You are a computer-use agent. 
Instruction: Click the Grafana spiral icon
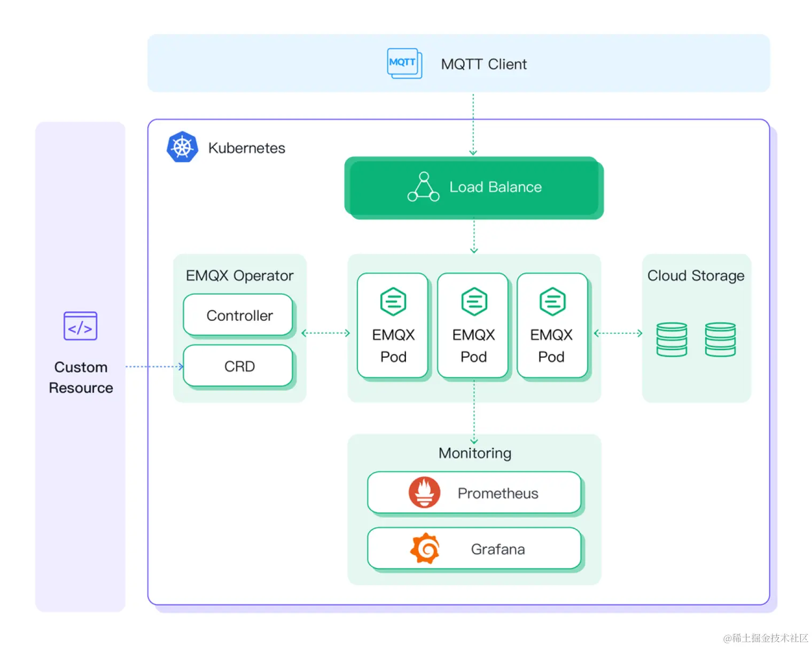pos(425,549)
